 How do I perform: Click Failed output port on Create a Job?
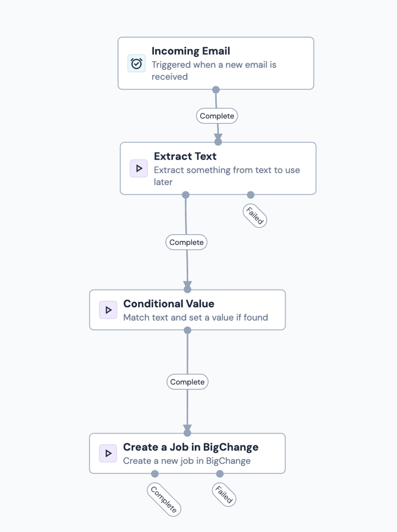click(x=220, y=473)
